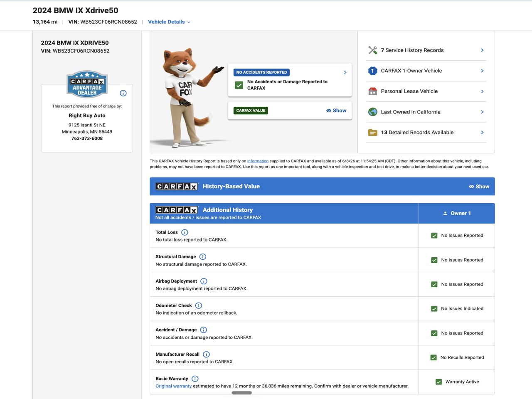Click the folder Detailed Records icon
Image resolution: width=532 pixels, height=399 pixels.
[373, 133]
